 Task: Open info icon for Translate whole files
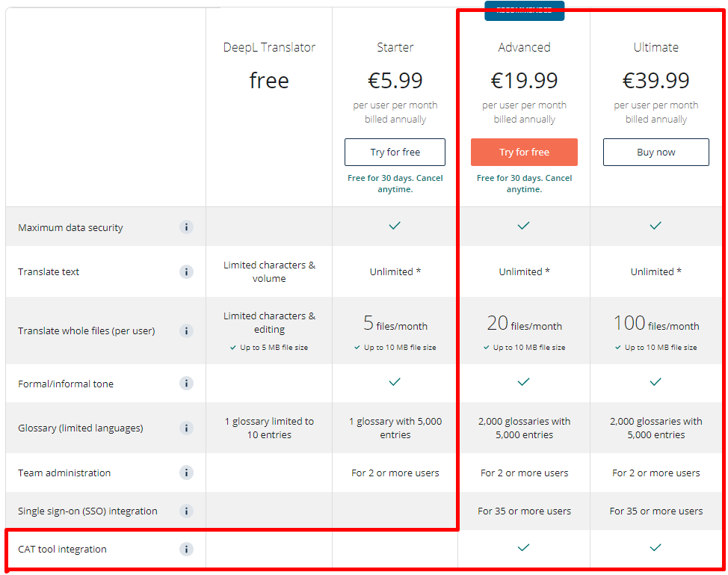(186, 330)
